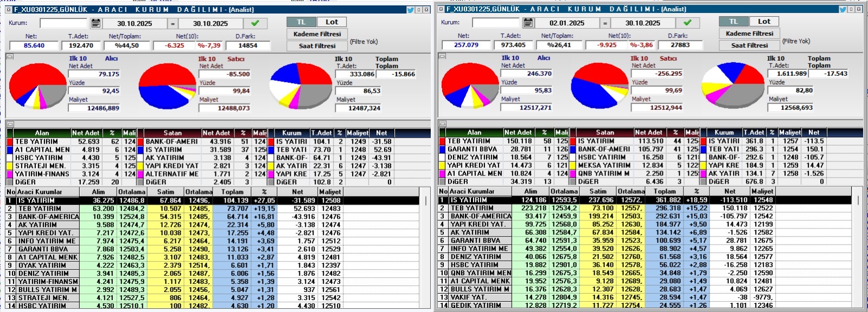Screen dimensions: 868x312
Task: Sort left table by Araci Kurumlar header
Action: coord(40,192)
